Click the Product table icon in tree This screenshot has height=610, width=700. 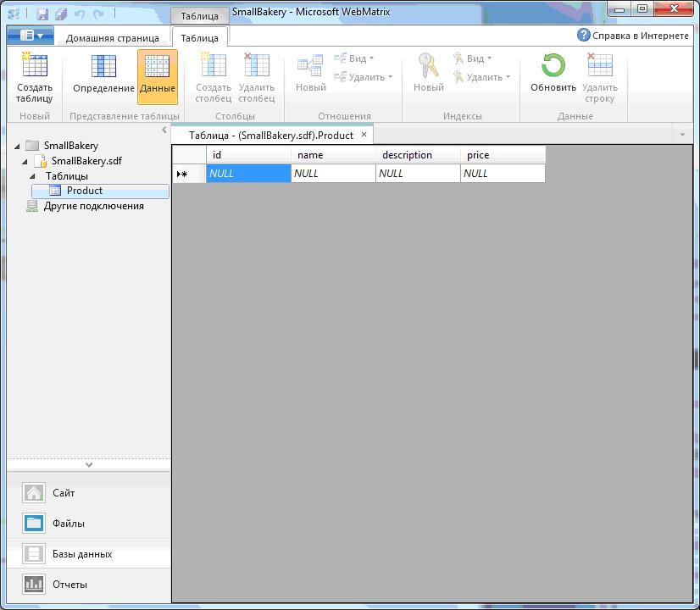click(x=55, y=191)
